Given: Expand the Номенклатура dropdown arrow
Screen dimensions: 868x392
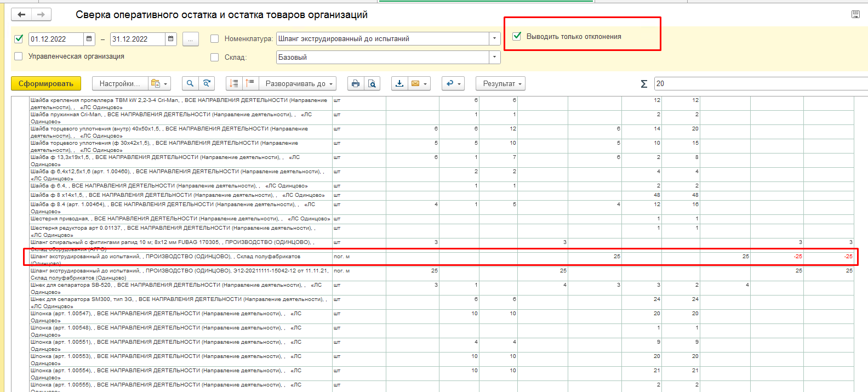Looking at the screenshot, I should (x=495, y=38).
